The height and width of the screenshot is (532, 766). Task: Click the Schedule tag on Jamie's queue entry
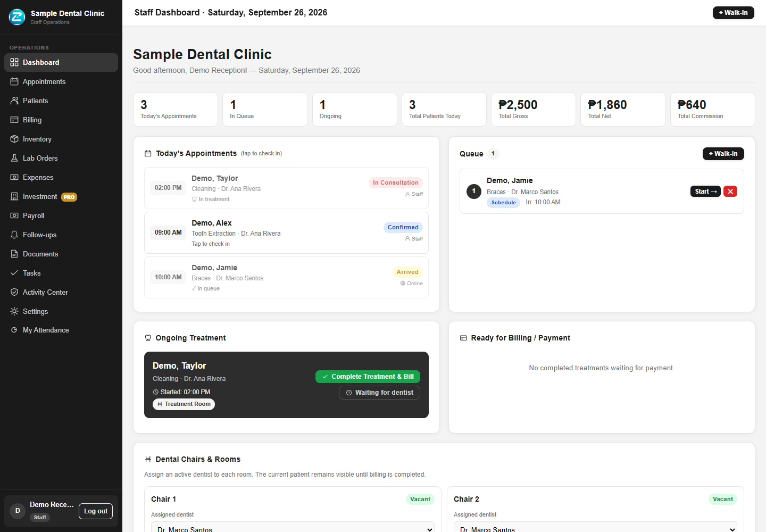pyautogui.click(x=503, y=203)
